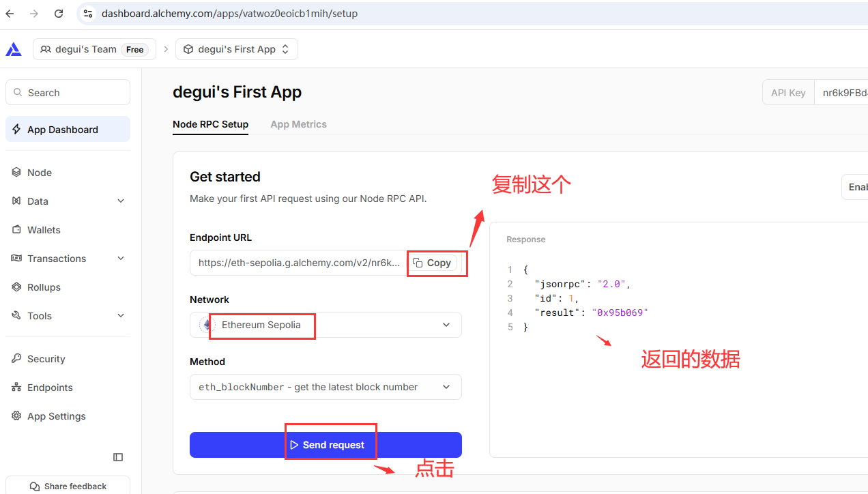The height and width of the screenshot is (494, 868).
Task: Open the Endpoints sidebar item
Action: [x=68, y=388]
